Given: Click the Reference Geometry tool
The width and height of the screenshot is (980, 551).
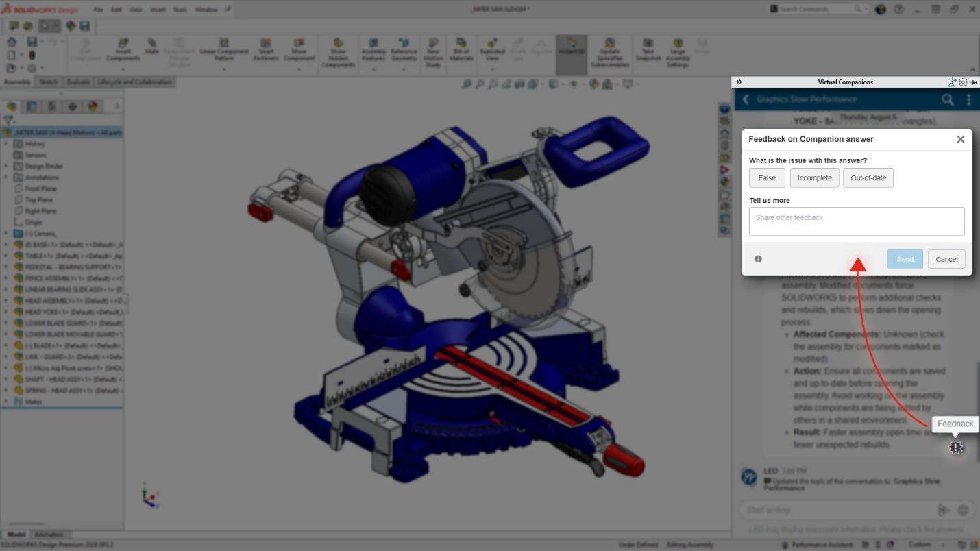Looking at the screenshot, I should pyautogui.click(x=404, y=49).
